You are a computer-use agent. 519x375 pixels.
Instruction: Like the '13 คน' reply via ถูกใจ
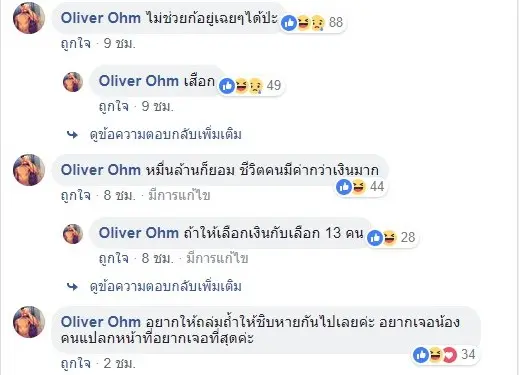tap(114, 258)
